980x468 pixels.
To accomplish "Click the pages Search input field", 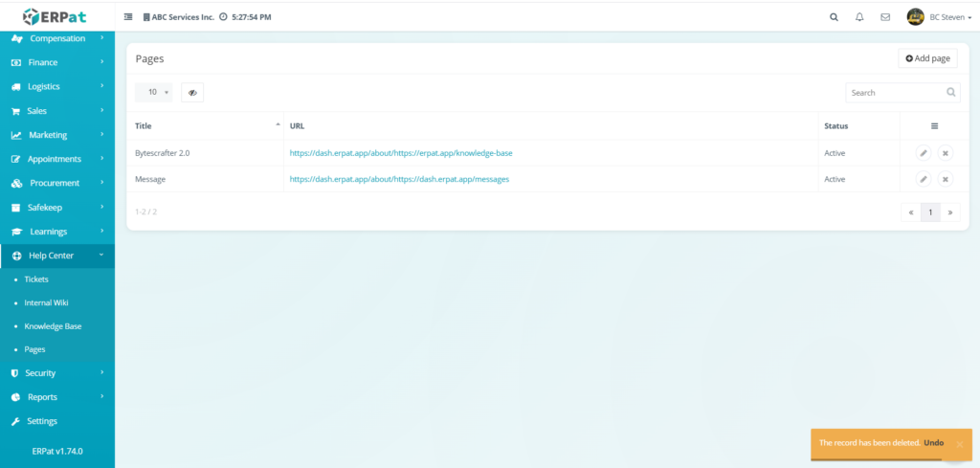I will (895, 93).
